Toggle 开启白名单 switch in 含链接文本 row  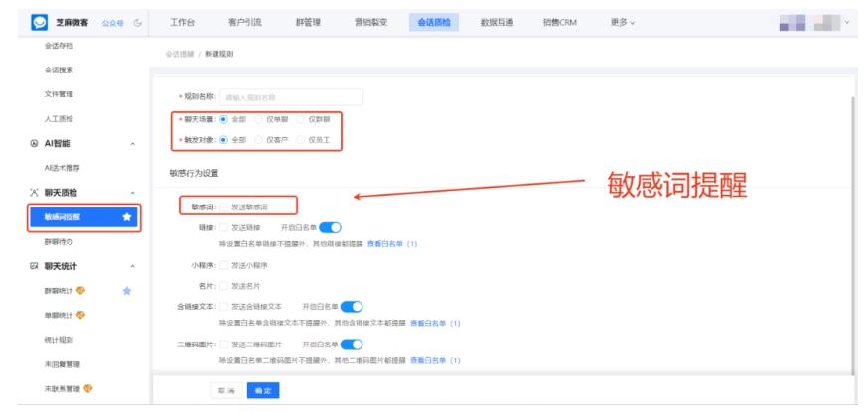[x=352, y=306]
